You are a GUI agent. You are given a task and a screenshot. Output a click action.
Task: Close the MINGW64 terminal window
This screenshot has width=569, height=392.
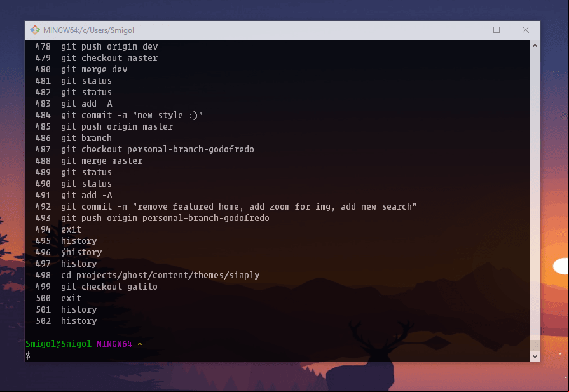point(526,30)
